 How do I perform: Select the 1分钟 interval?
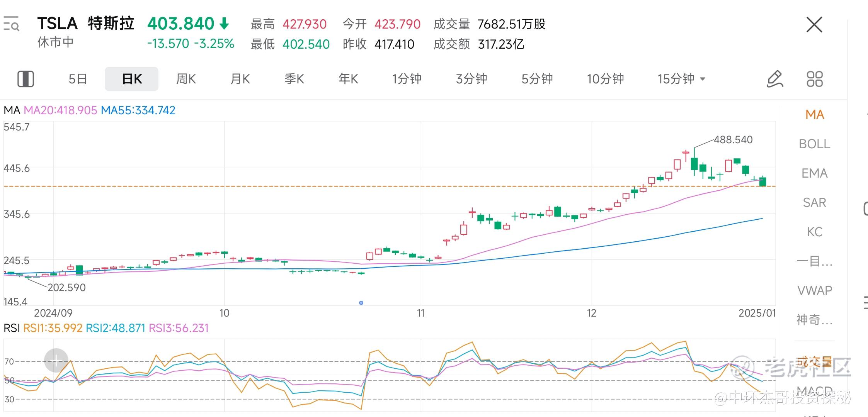click(407, 79)
